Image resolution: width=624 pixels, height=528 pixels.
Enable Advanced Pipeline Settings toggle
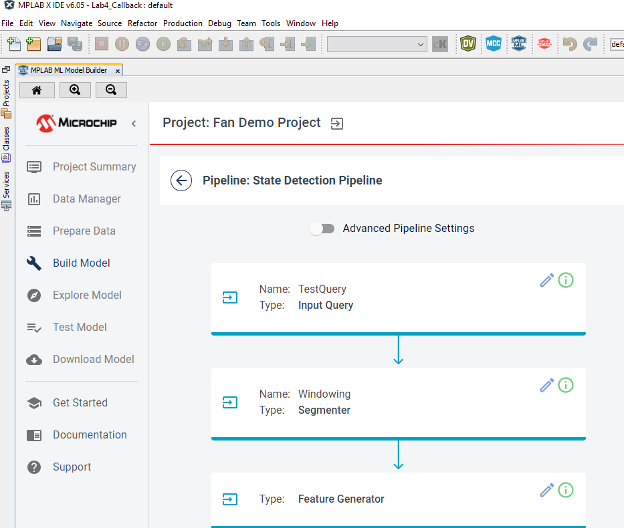322,228
